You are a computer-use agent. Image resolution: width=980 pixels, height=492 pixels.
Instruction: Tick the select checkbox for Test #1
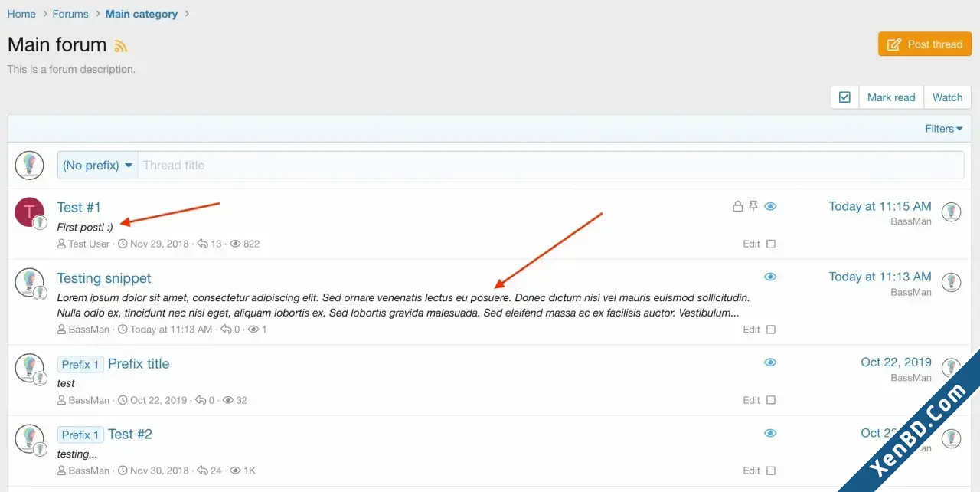tap(771, 244)
